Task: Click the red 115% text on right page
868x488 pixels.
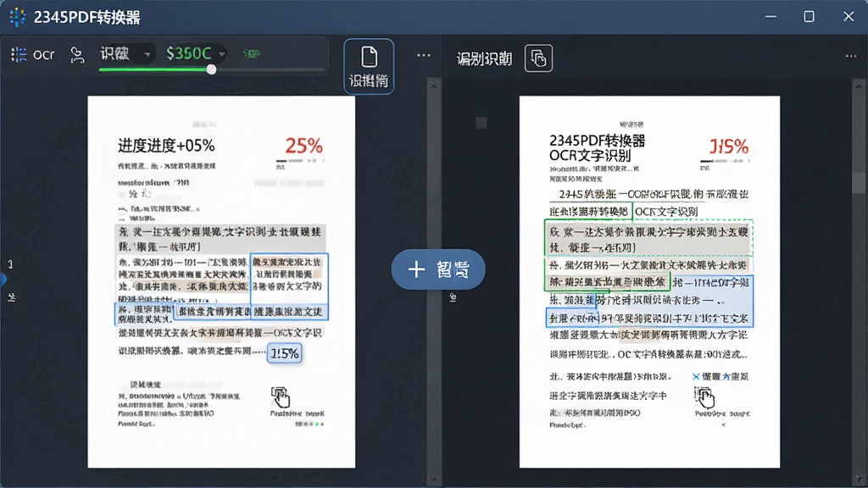Action: [729, 147]
